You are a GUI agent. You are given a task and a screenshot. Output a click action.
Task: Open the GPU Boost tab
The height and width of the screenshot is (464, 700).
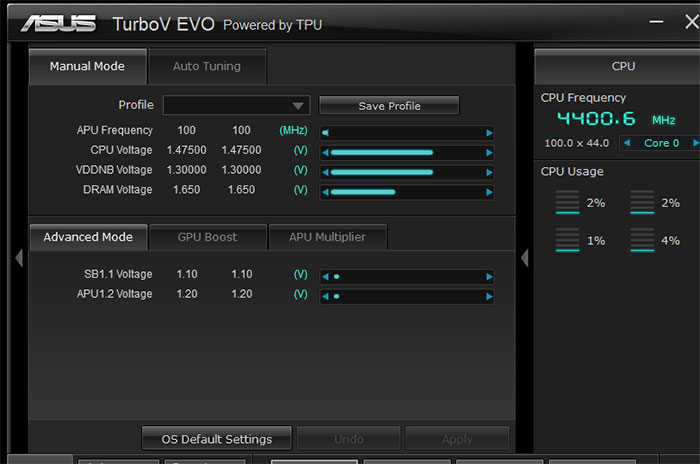208,237
